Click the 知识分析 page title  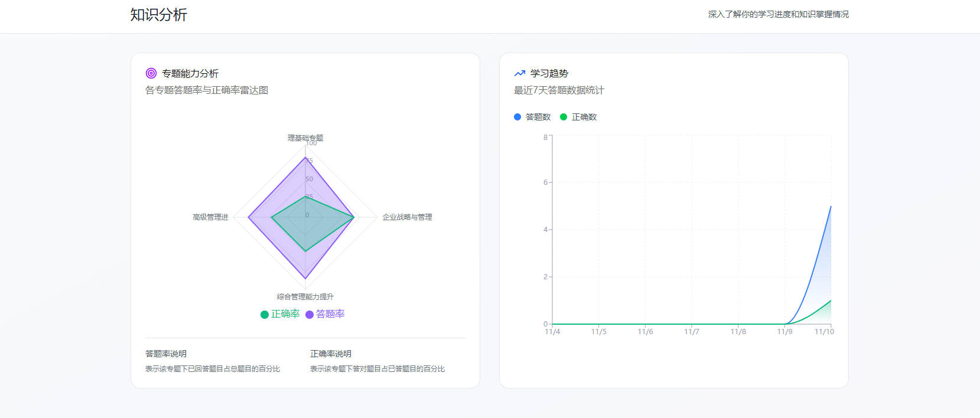[159, 15]
